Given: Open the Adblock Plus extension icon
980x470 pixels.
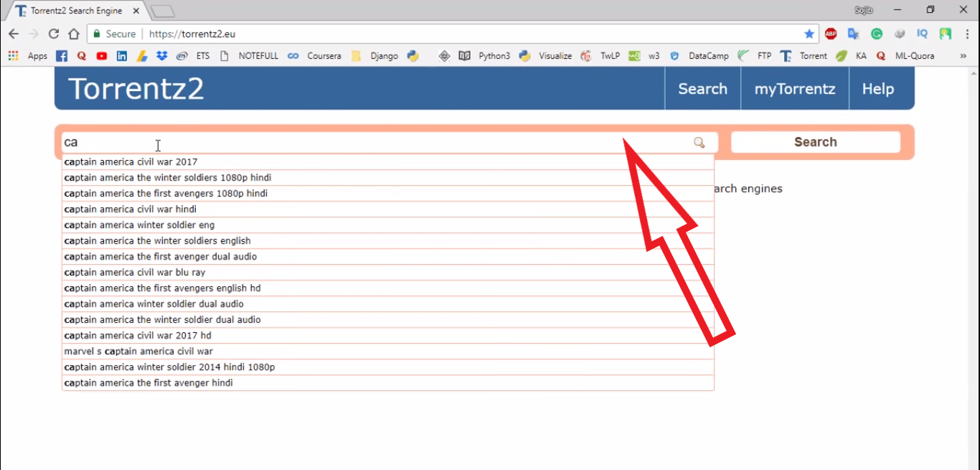Looking at the screenshot, I should coord(831,34).
